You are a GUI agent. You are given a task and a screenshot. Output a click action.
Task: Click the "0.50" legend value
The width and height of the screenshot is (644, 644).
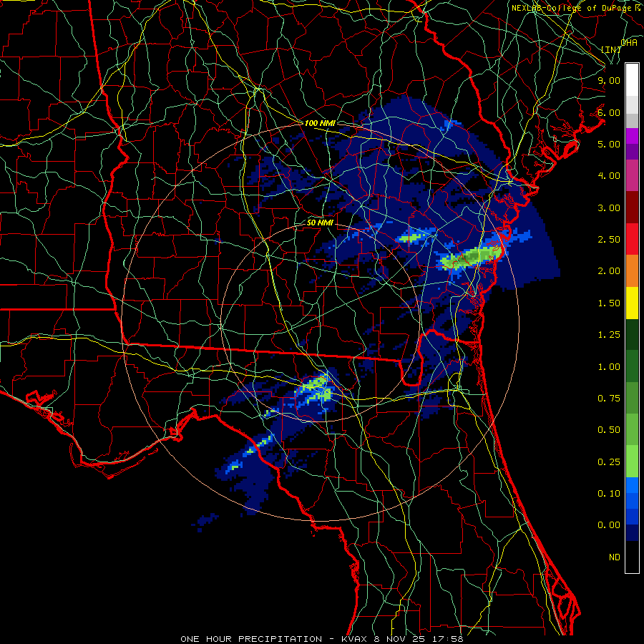pyautogui.click(x=609, y=430)
